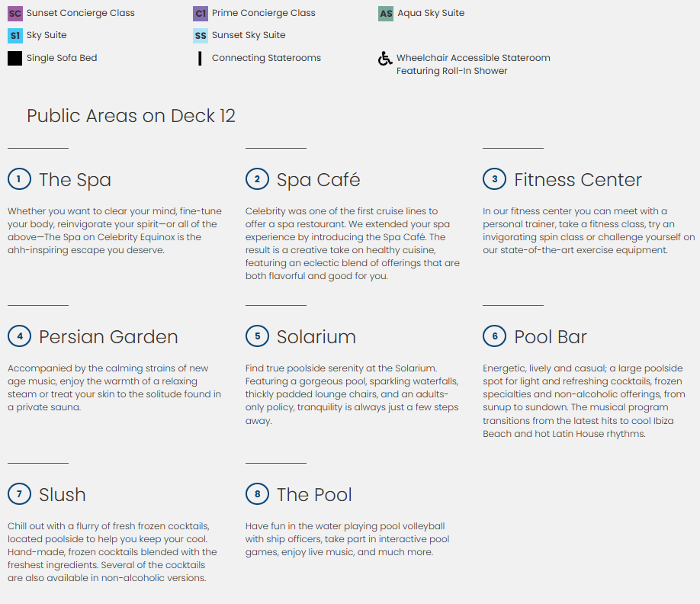Click the number 5 Solarium circle icon

257,336
